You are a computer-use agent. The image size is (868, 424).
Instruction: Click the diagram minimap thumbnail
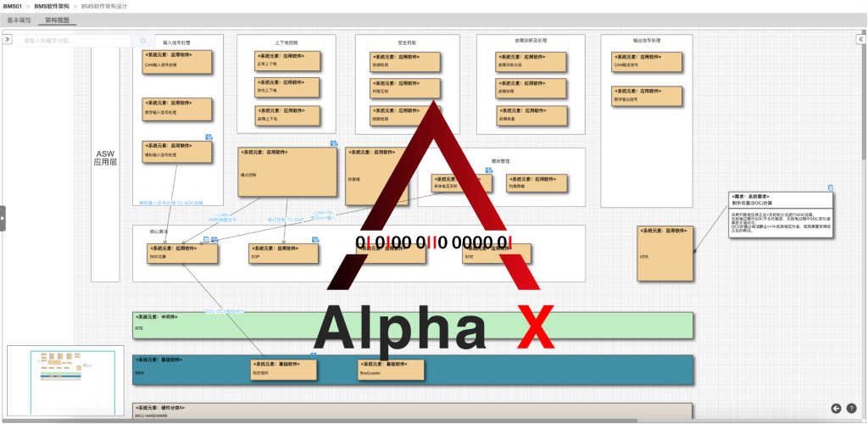coord(65,378)
